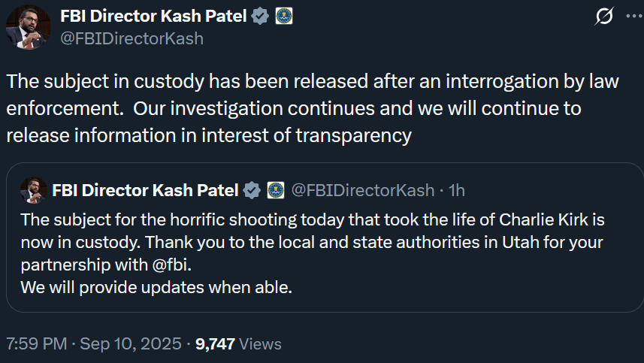Click the small avatar in the quoted post

pyautogui.click(x=34, y=191)
